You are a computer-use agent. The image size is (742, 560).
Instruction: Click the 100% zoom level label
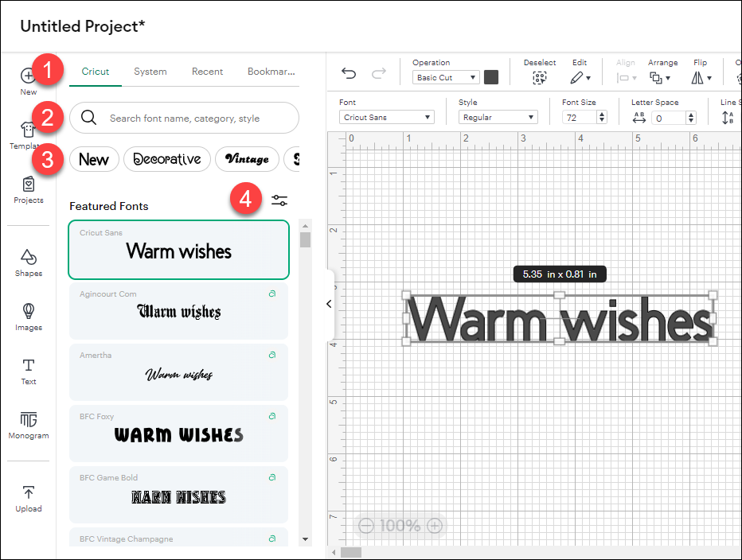(x=400, y=526)
